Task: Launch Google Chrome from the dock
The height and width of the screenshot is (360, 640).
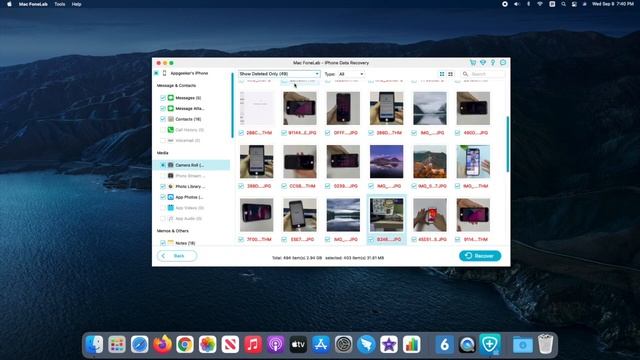Action: click(185, 344)
